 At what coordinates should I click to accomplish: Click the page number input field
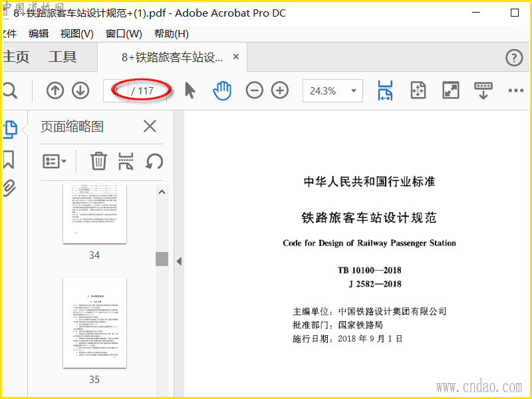pyautogui.click(x=116, y=90)
